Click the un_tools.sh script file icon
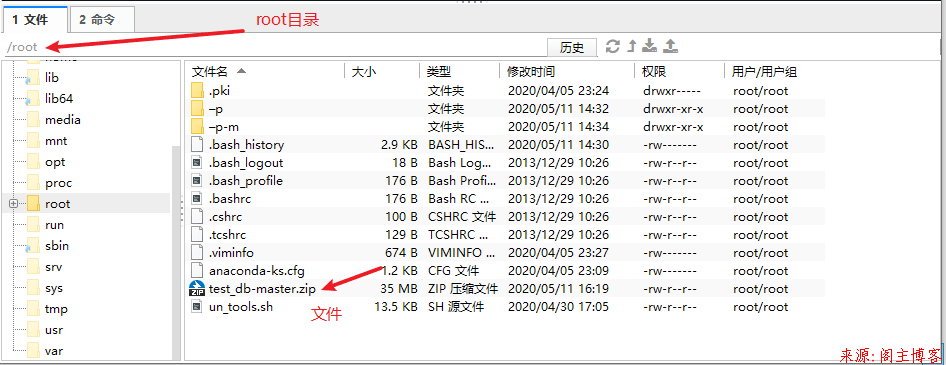The width and height of the screenshot is (946, 365). click(x=197, y=306)
